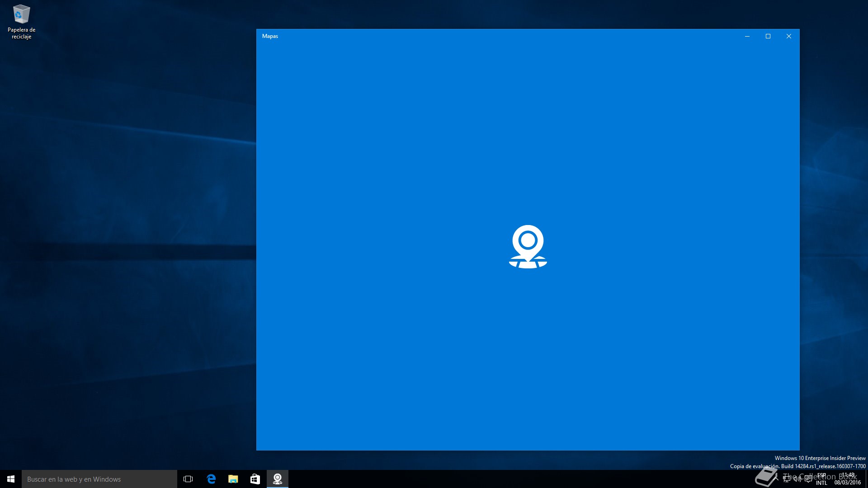Image resolution: width=868 pixels, height=488 pixels.
Task: Maximize the Mapas window
Action: click(x=768, y=36)
